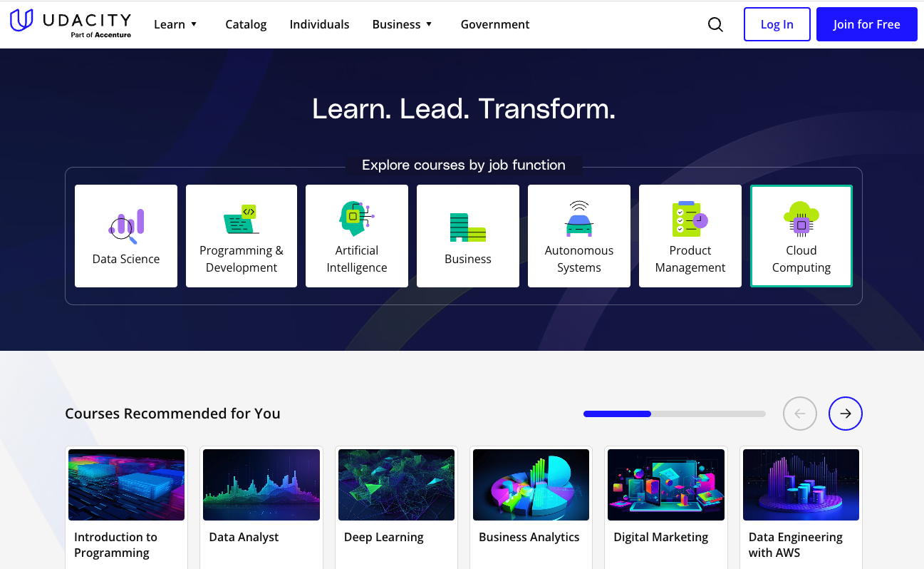
Task: Open the Deep Learning course thumbnail
Action: [x=396, y=485]
